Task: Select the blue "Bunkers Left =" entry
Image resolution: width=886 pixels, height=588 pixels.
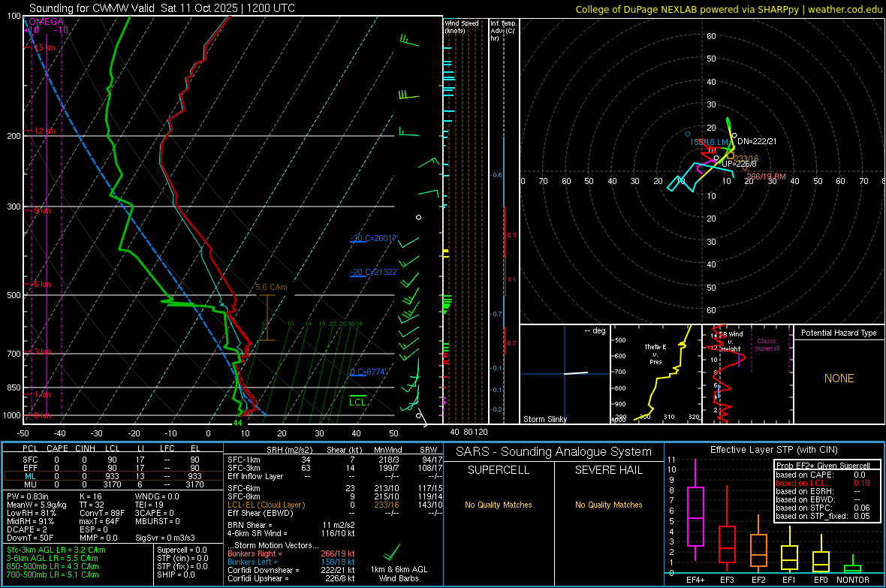Action: 291,562
